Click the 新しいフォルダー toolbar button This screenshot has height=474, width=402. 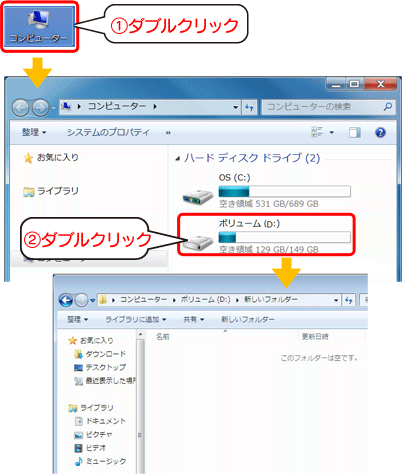248,320
